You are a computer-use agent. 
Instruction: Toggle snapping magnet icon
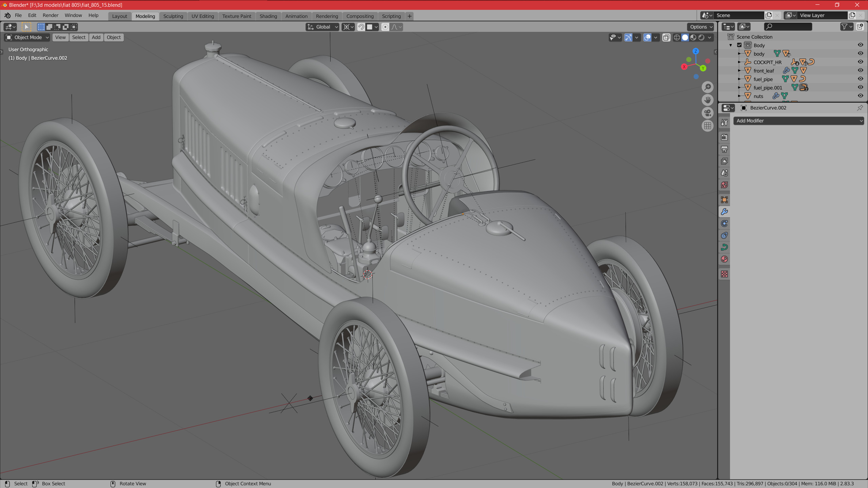pos(361,27)
